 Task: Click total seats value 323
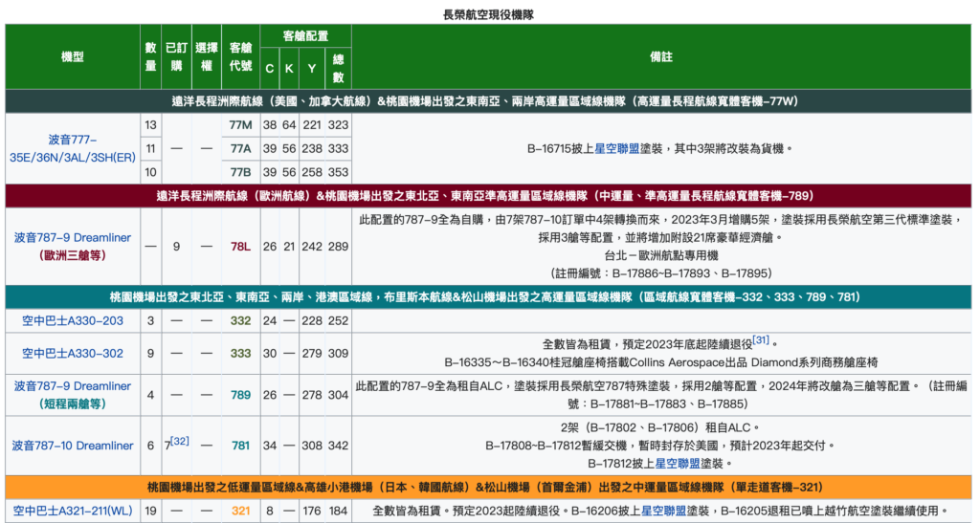click(338, 125)
